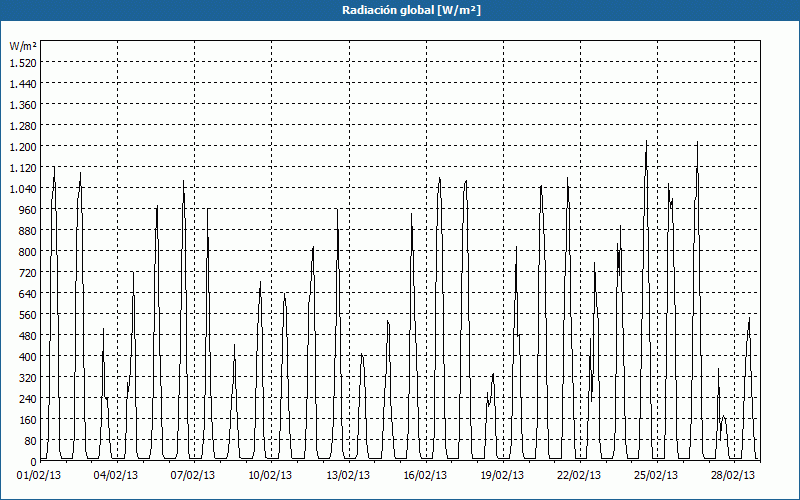Click the 160 y-axis value
This screenshot has width=800, height=500.
(28, 419)
